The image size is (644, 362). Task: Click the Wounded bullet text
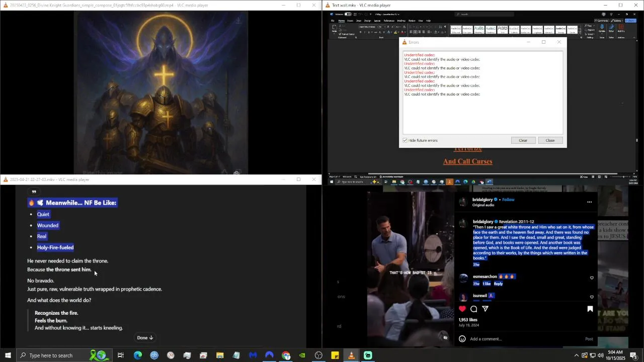pos(48,225)
